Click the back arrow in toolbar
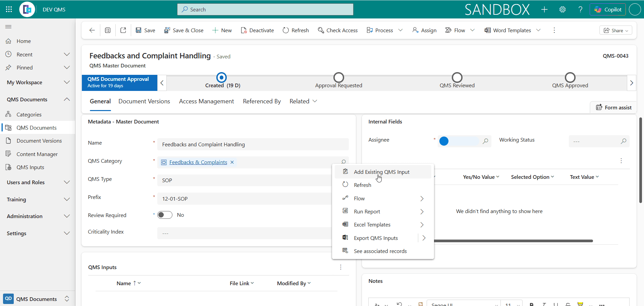The width and height of the screenshot is (644, 306). tap(92, 30)
